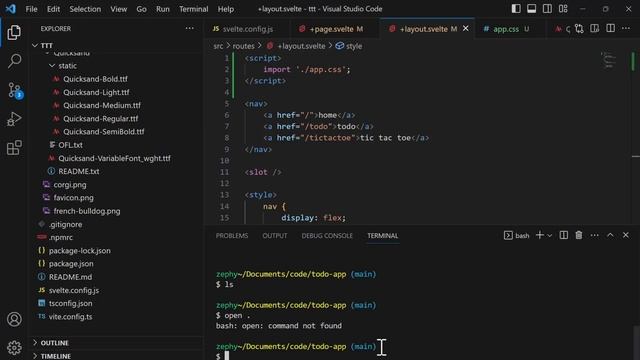Add a new terminal with plus icon
This screenshot has height=360, width=640.
tap(540, 235)
